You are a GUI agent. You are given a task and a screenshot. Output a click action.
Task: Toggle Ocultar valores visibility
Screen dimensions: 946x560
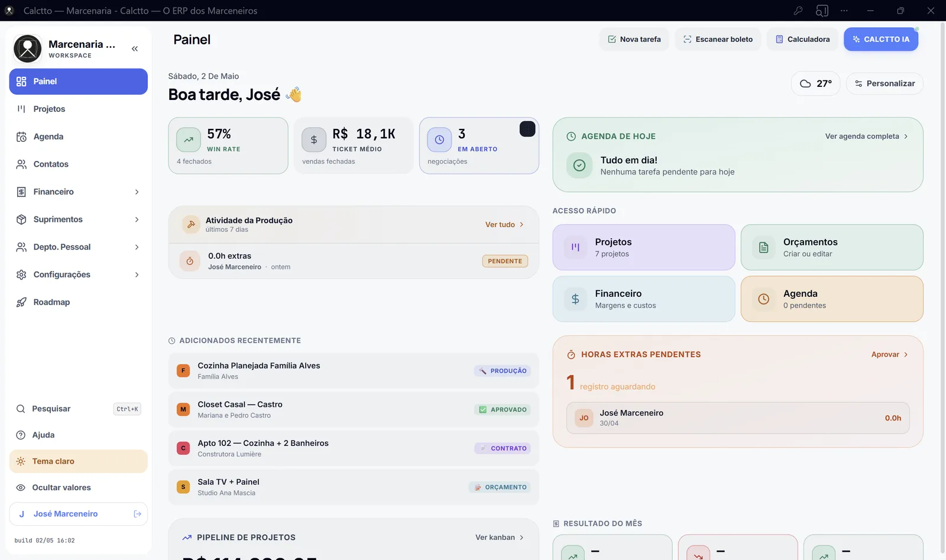point(79,487)
